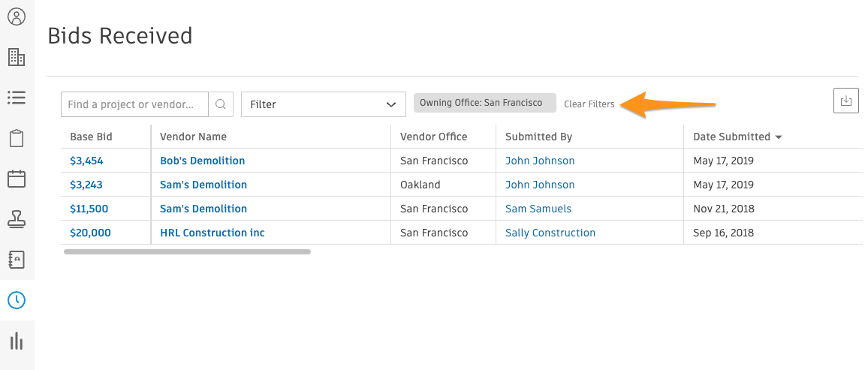Image resolution: width=868 pixels, height=370 pixels.
Task: Select the clipboard icon in sidebar
Action: click(16, 138)
